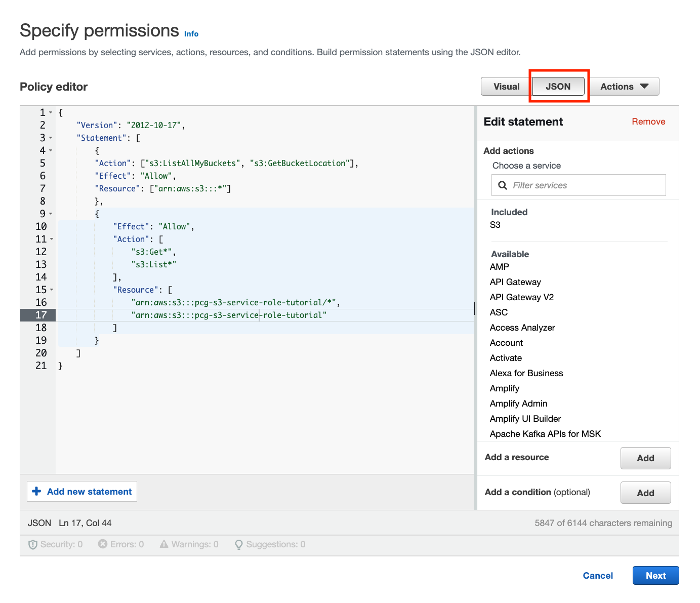Screen dimensions: 700x603
Task: Click Remove in Edit statement panel
Action: [648, 122]
